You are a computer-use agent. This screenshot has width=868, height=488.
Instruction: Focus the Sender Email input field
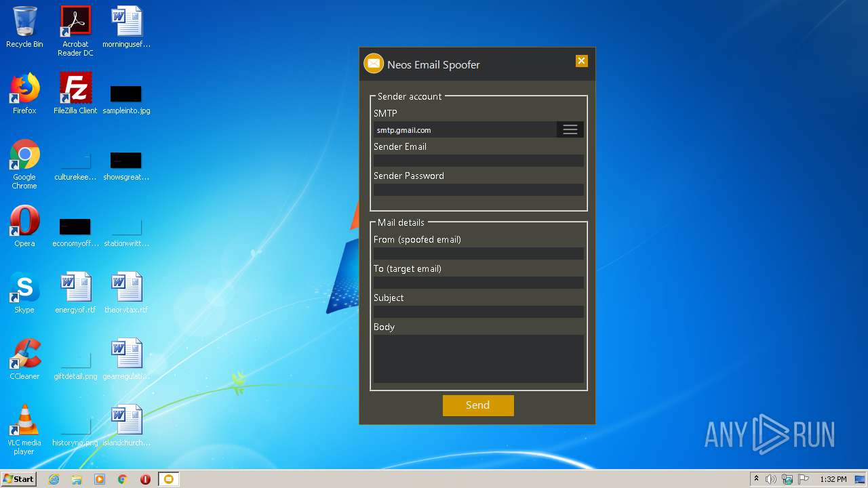click(479, 161)
